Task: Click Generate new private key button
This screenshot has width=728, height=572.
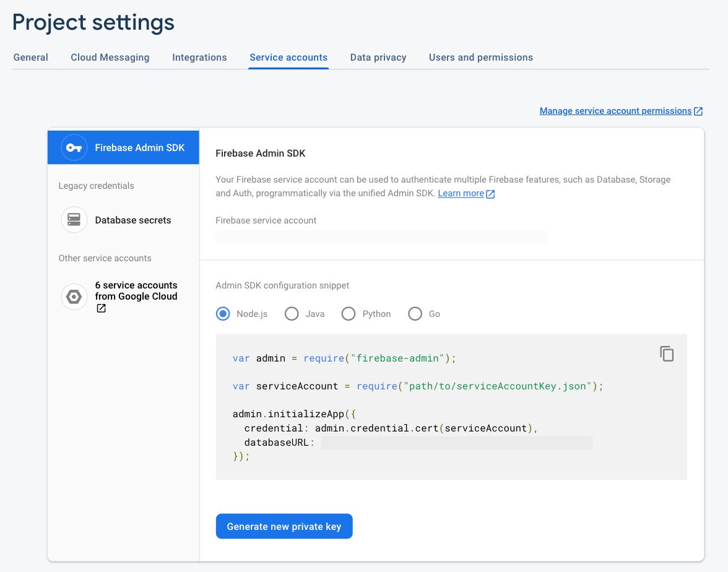Action: 284,526
